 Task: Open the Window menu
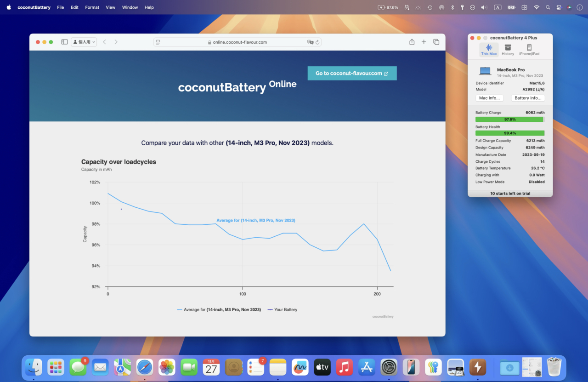(130, 7)
